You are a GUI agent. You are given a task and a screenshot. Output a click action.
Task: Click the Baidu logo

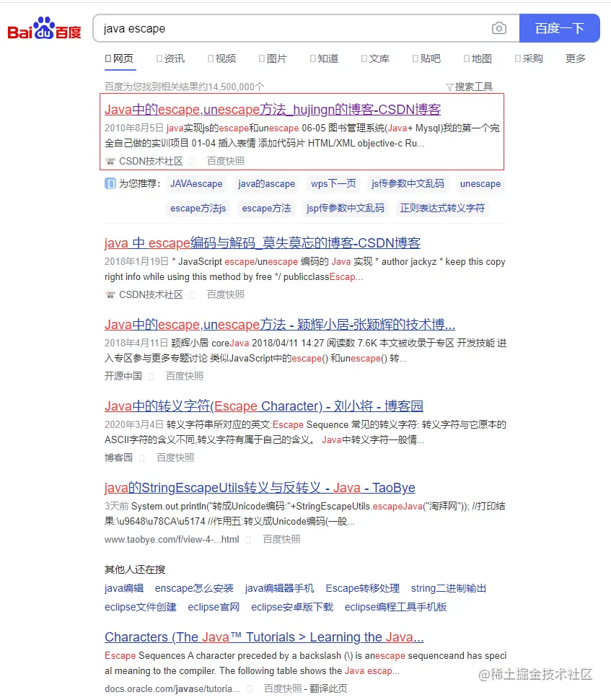44,28
